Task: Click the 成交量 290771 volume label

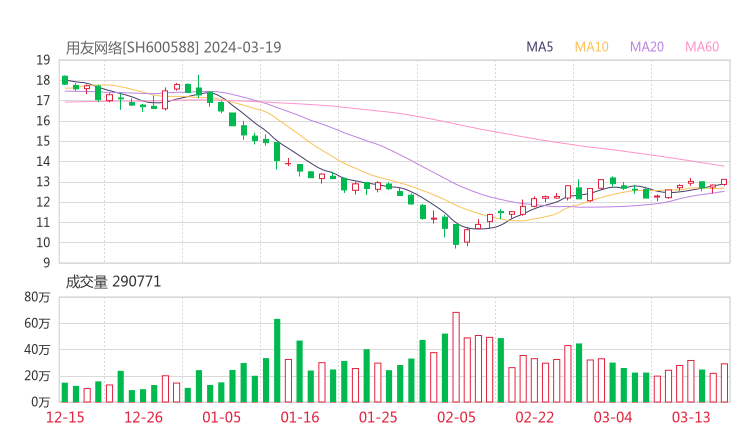Action: click(x=113, y=282)
